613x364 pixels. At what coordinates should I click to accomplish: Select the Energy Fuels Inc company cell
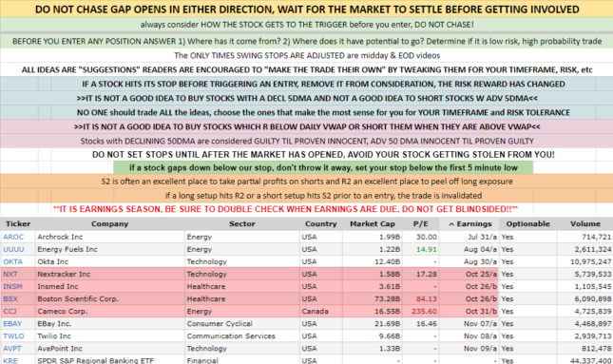tap(110, 249)
